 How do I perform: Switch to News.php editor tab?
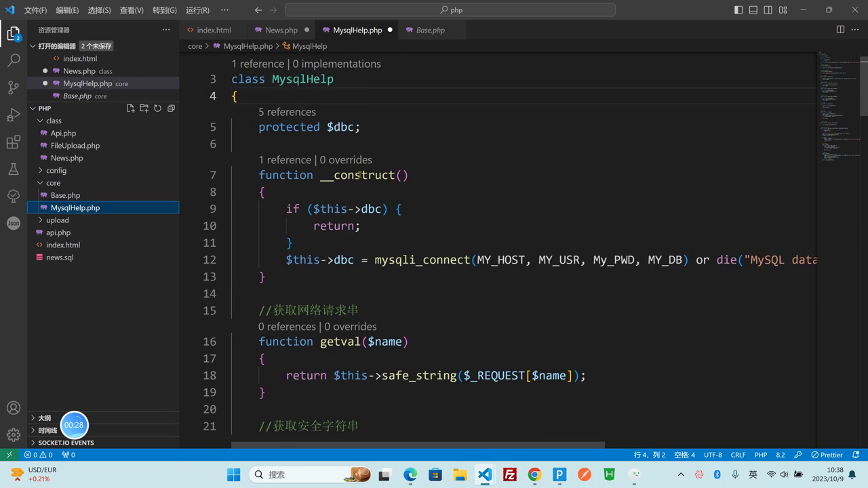[x=281, y=30]
